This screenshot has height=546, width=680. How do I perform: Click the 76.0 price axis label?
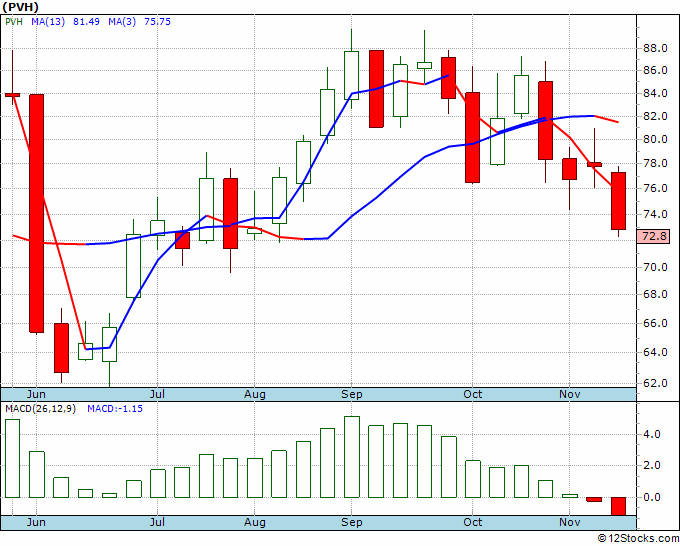point(655,188)
